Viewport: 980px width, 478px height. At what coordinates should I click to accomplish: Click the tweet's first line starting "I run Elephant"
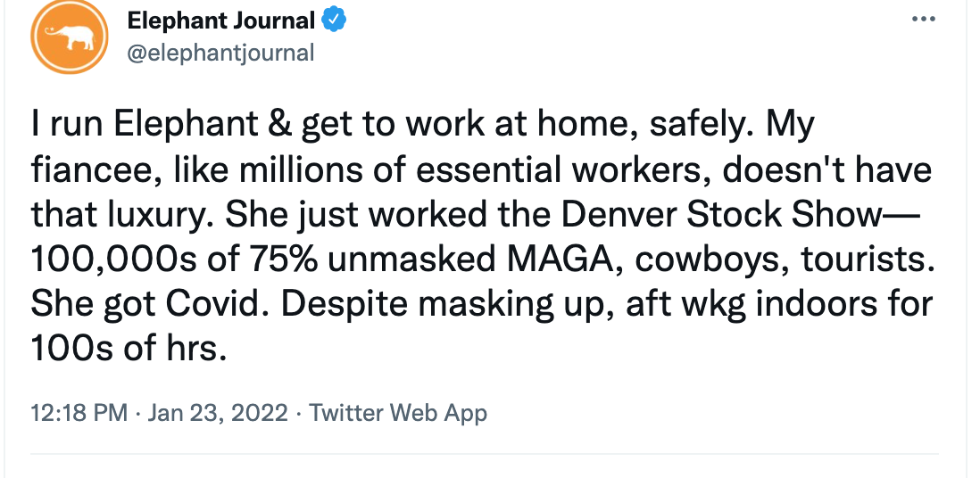click(422, 125)
